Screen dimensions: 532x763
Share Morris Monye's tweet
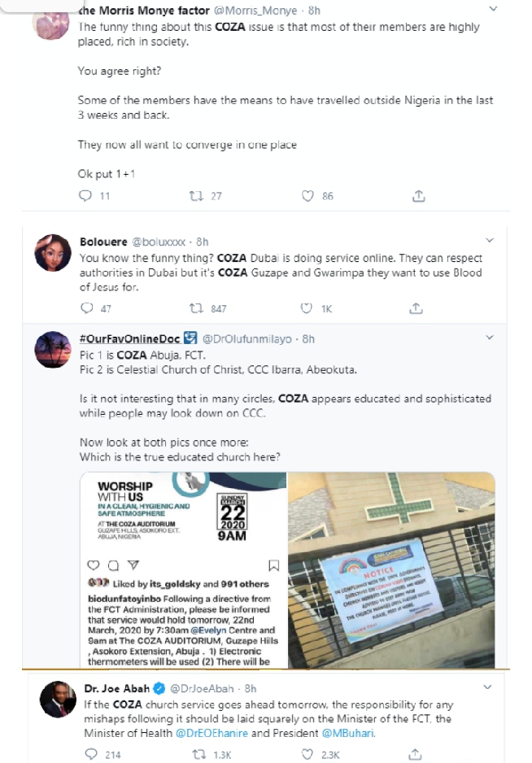coord(419,195)
